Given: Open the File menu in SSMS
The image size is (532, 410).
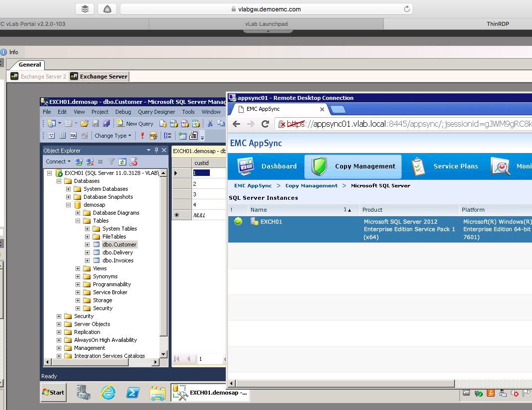Looking at the screenshot, I should tap(47, 112).
